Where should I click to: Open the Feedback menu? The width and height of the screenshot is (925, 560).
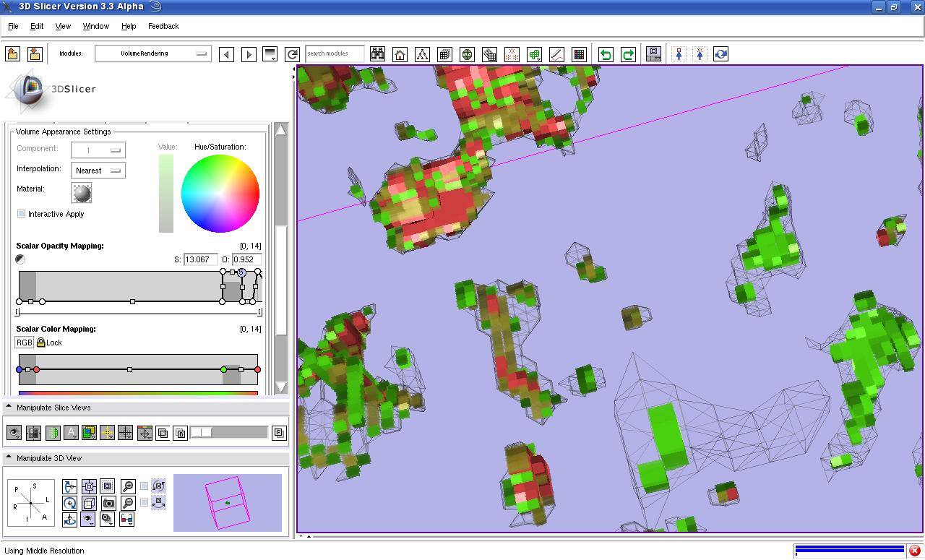point(163,26)
